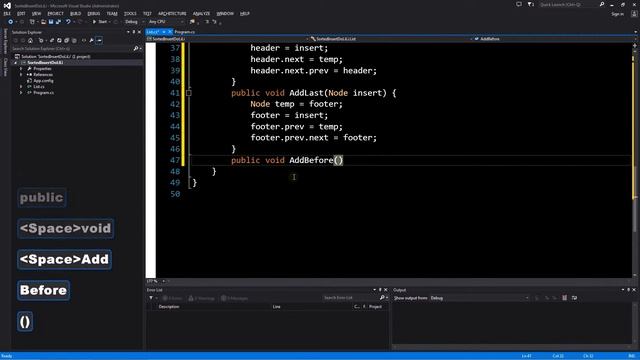Open the EDIT menu
Viewport: 640px width, 360px height.
pos(21,13)
